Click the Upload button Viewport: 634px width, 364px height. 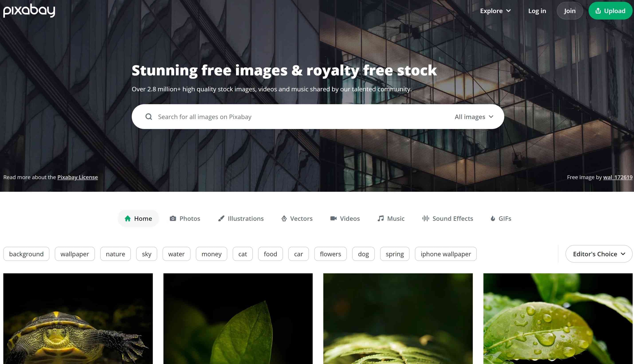(x=610, y=10)
